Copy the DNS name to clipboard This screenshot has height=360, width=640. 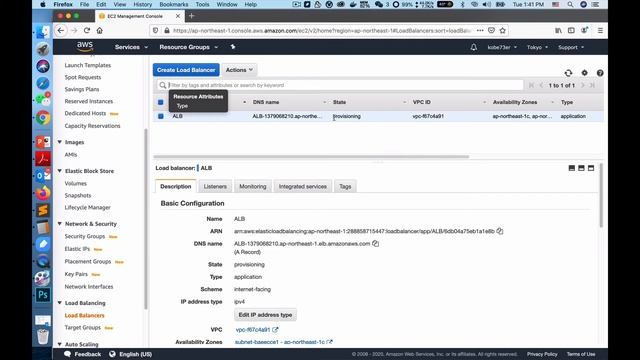[x=376, y=244]
